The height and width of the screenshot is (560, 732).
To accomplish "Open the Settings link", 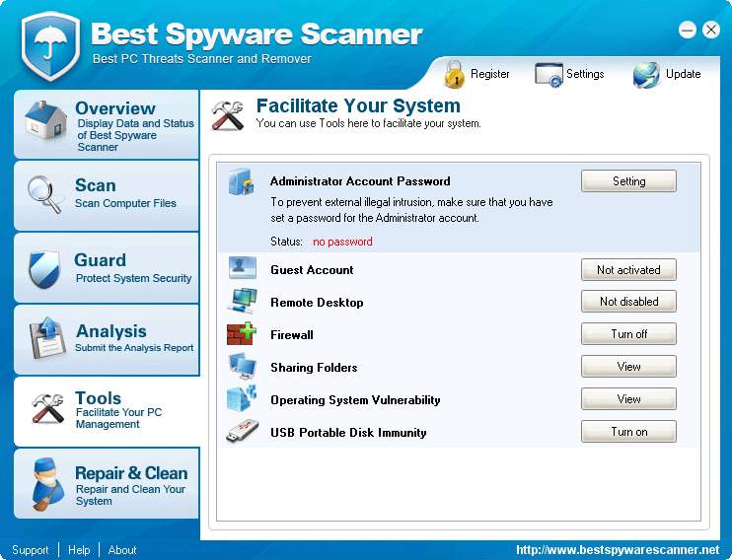I will click(585, 74).
